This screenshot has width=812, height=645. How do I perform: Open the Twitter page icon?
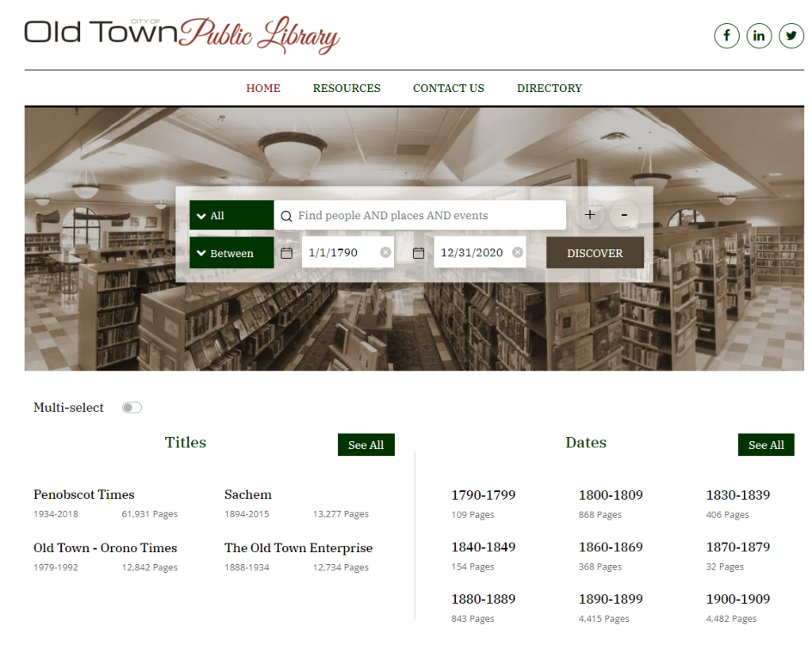[791, 35]
